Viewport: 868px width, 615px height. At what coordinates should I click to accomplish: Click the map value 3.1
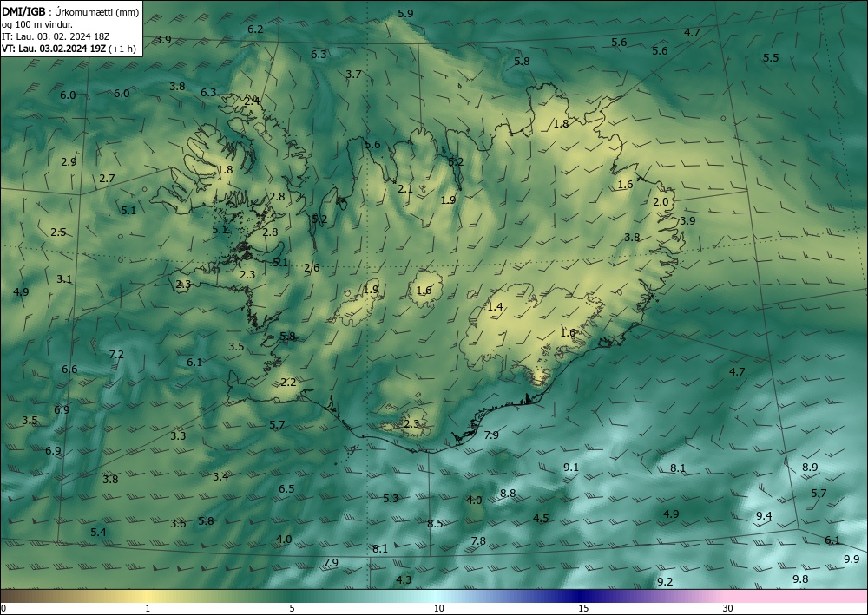(x=64, y=278)
